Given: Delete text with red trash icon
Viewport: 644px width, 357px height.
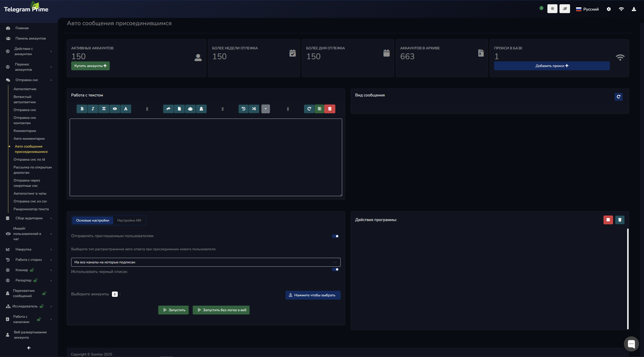Looking at the screenshot, I should click(x=330, y=109).
